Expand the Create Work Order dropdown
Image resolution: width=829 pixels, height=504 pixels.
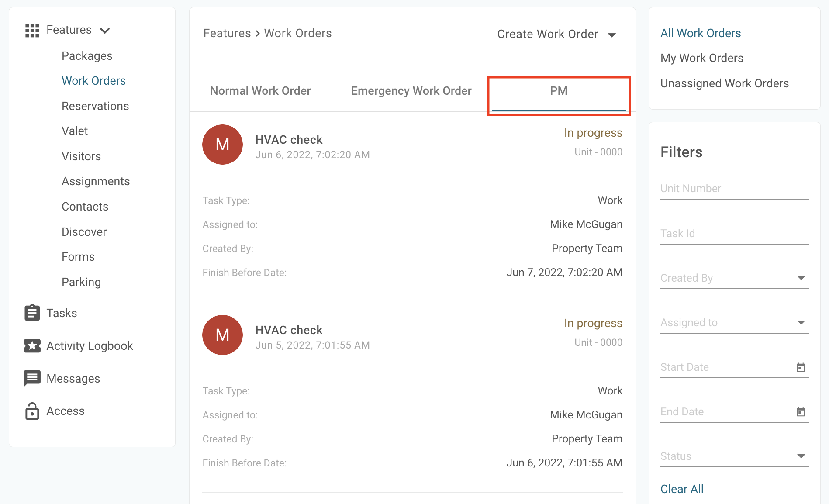612,35
